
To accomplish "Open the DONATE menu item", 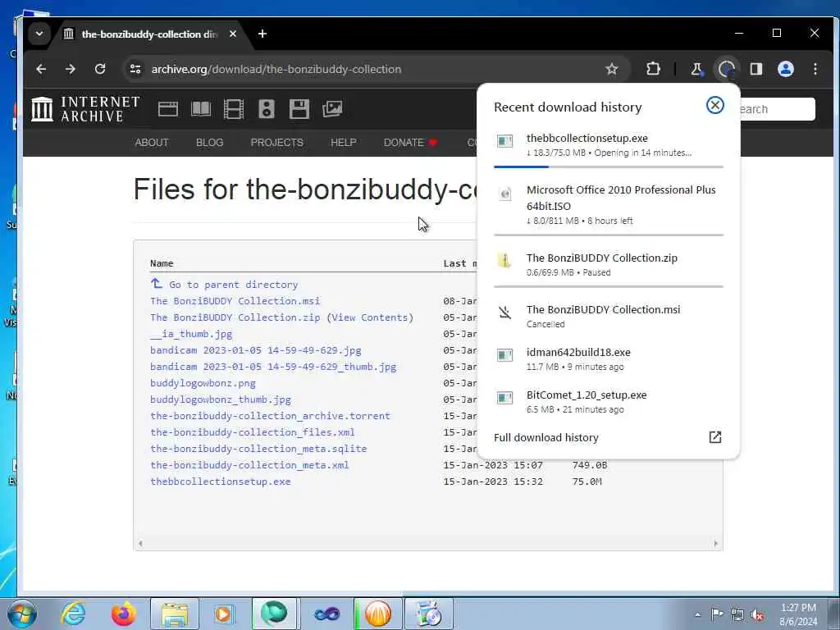I will [x=410, y=143].
